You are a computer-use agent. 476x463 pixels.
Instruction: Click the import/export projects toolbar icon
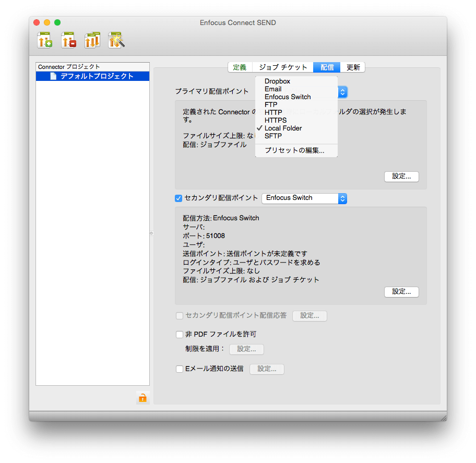[x=92, y=40]
